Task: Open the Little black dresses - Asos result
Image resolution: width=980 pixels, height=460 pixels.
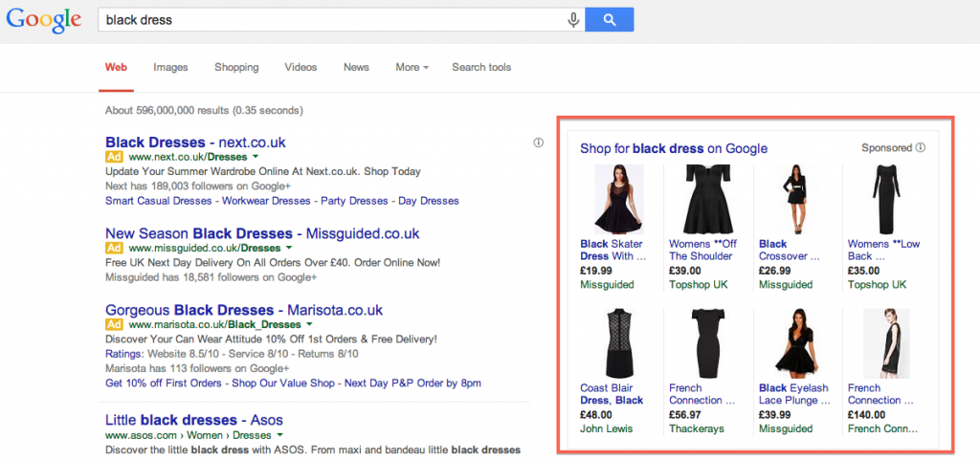Action: pos(193,420)
